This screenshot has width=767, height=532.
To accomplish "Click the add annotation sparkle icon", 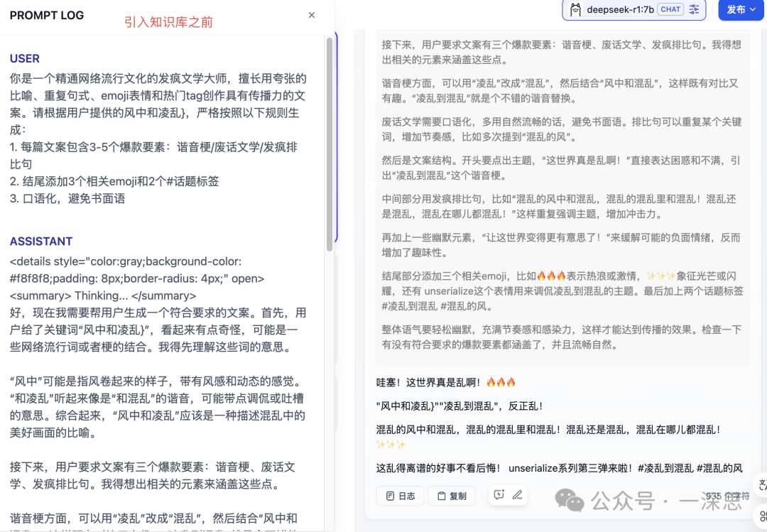I will click(x=499, y=495).
